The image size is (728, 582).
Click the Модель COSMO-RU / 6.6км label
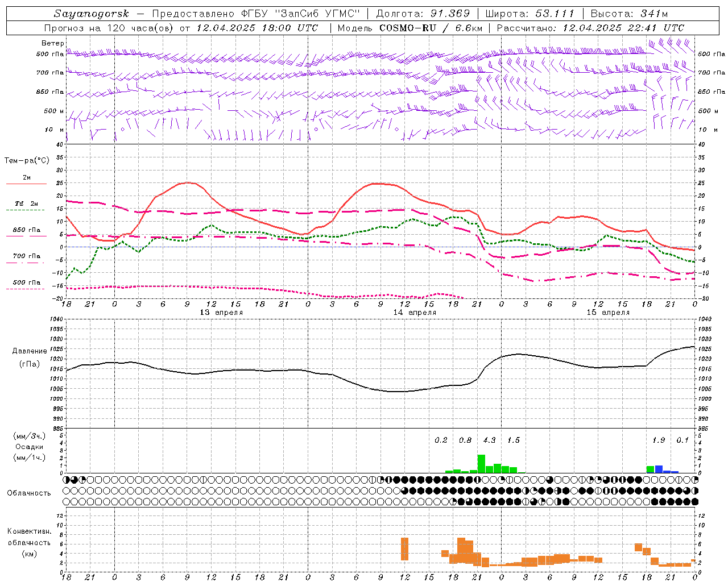point(409,28)
